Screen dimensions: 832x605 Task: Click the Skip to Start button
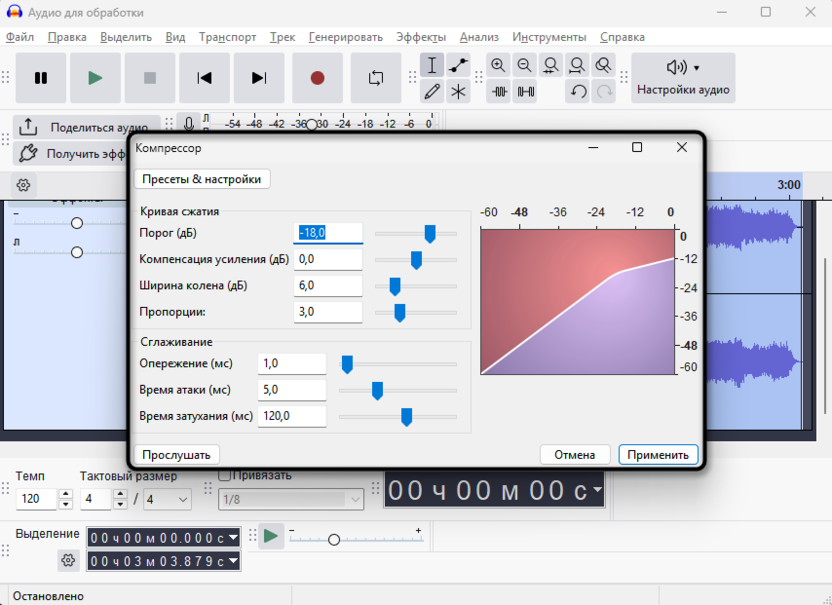pos(204,78)
